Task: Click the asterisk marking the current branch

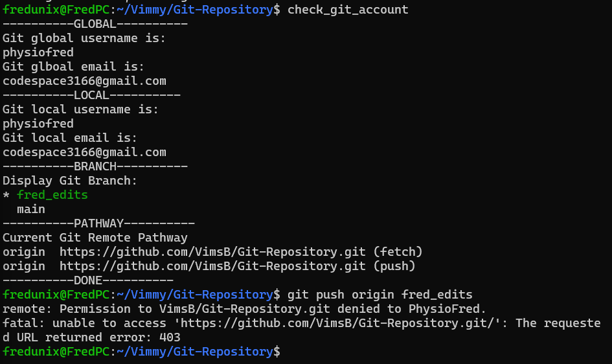Action: click(6, 195)
